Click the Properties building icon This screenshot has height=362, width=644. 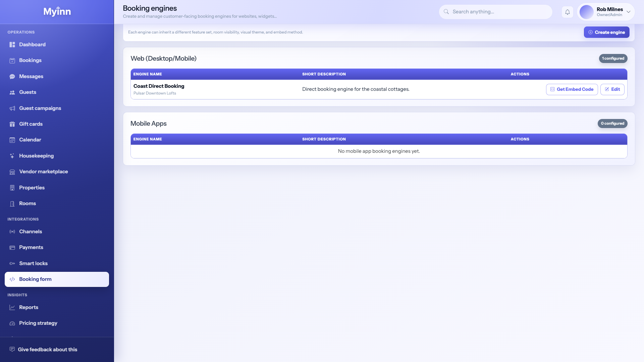pos(12,188)
